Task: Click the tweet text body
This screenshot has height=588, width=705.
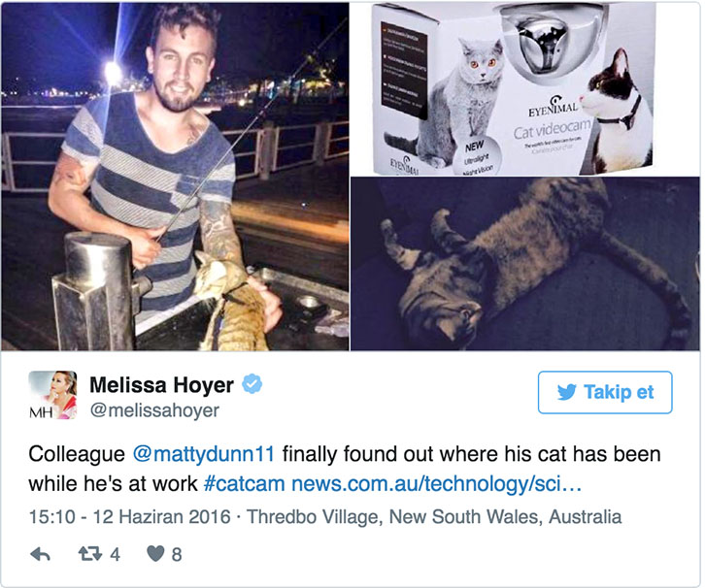Action: [345, 469]
